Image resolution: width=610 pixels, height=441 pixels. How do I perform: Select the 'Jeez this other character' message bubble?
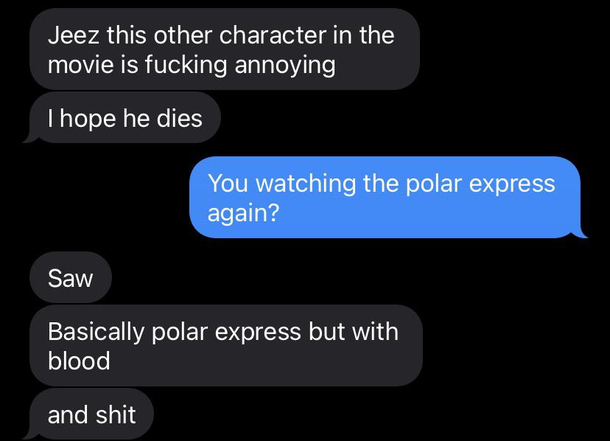pyautogui.click(x=224, y=49)
